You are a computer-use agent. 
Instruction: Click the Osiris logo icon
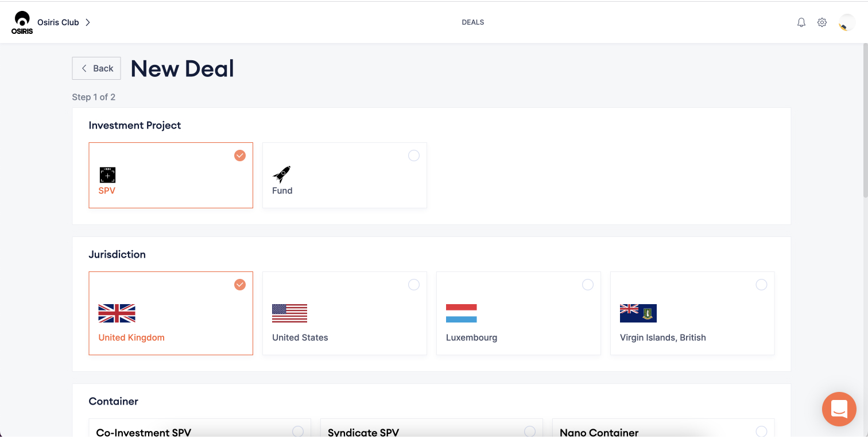[22, 22]
